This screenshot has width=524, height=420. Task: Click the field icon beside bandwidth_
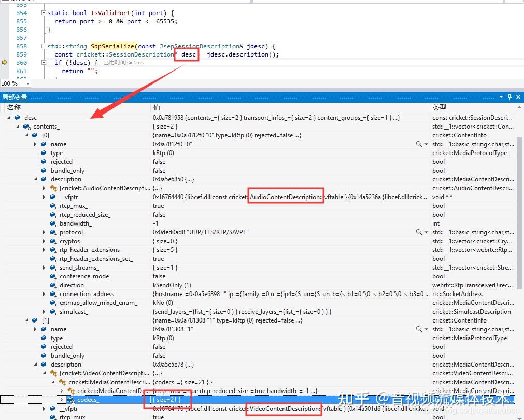coord(53,223)
